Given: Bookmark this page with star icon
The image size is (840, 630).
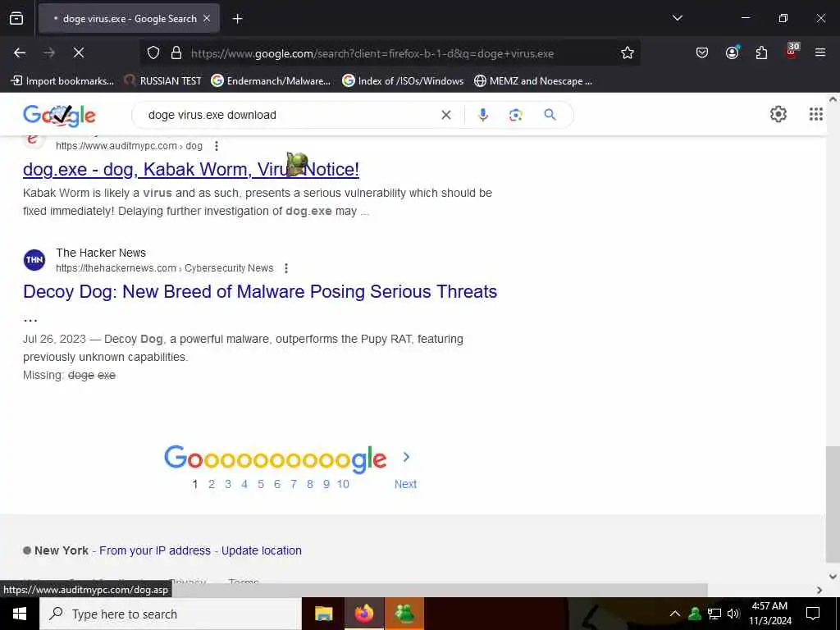Looking at the screenshot, I should click(x=628, y=52).
